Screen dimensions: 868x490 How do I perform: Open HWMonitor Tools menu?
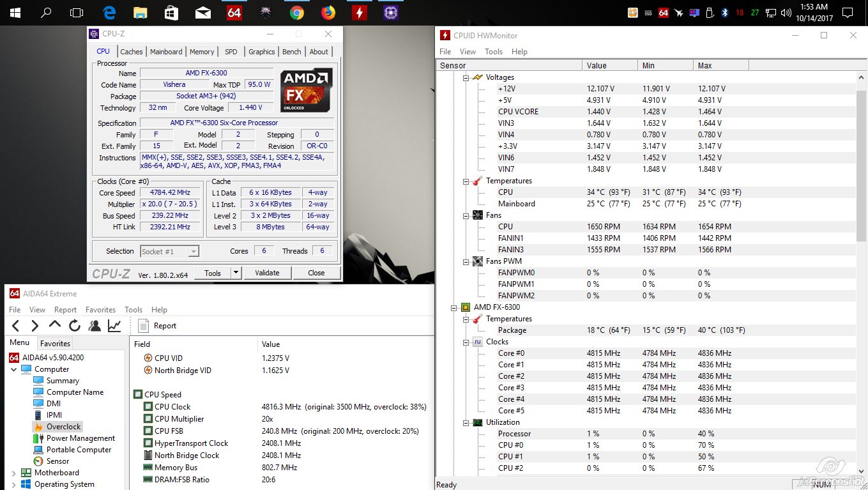click(x=494, y=52)
